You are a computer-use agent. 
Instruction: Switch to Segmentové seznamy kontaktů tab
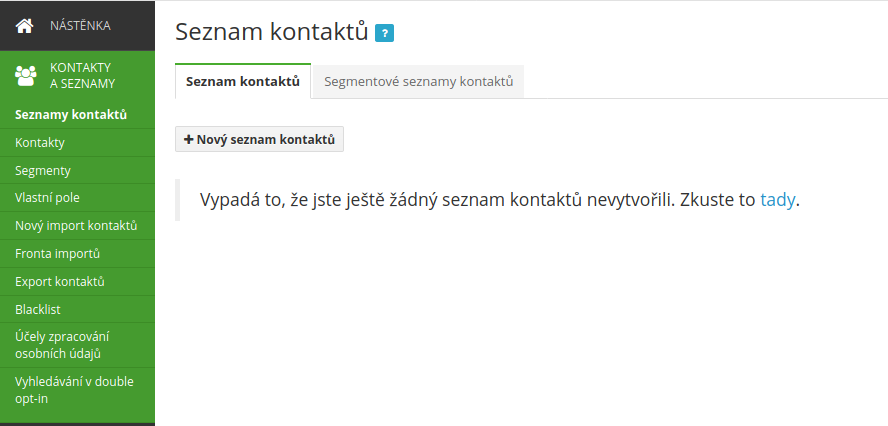[x=419, y=82]
